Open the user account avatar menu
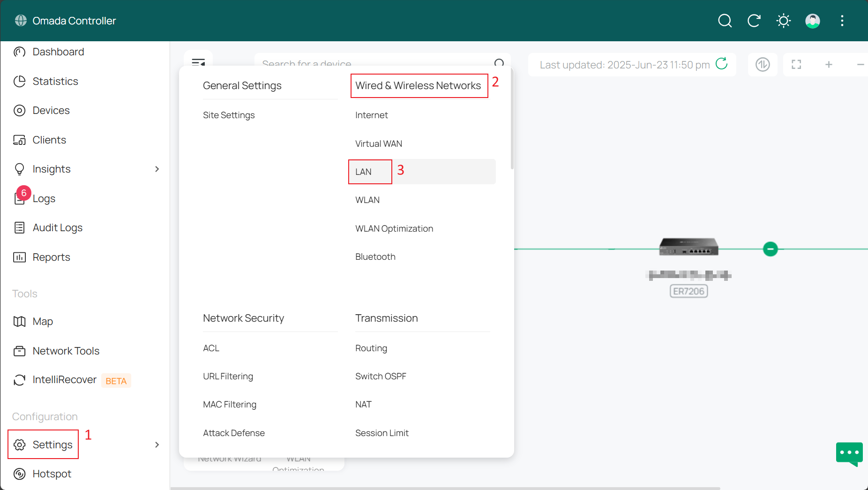868x490 pixels. pos(813,21)
